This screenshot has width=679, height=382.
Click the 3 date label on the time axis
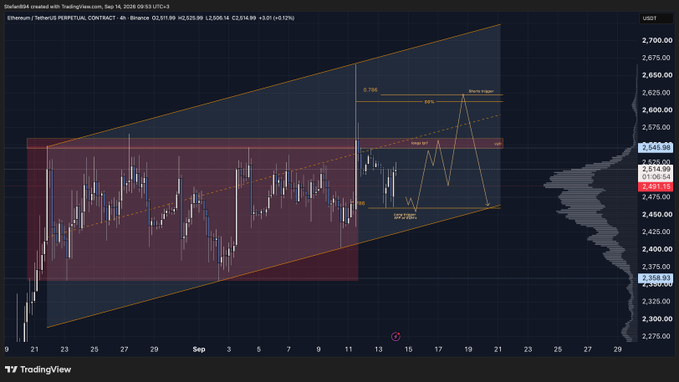click(x=229, y=349)
